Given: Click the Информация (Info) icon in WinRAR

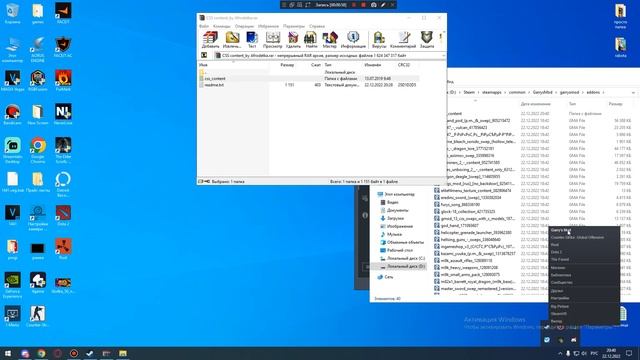Looking at the screenshot, I should (353, 40).
